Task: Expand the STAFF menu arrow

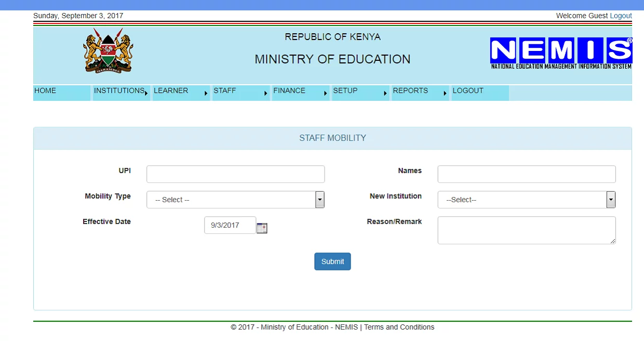Action: click(x=266, y=94)
